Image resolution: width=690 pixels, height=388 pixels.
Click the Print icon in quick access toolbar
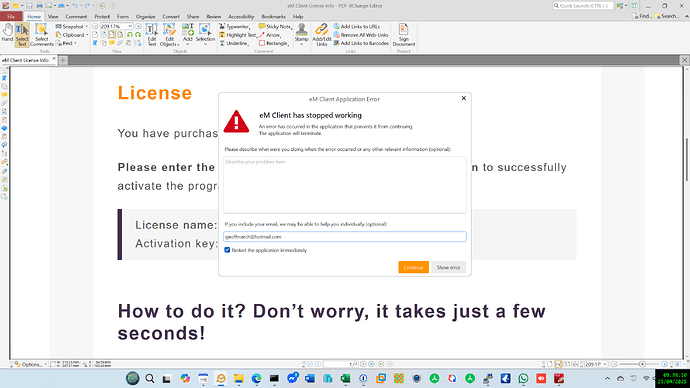pos(39,6)
